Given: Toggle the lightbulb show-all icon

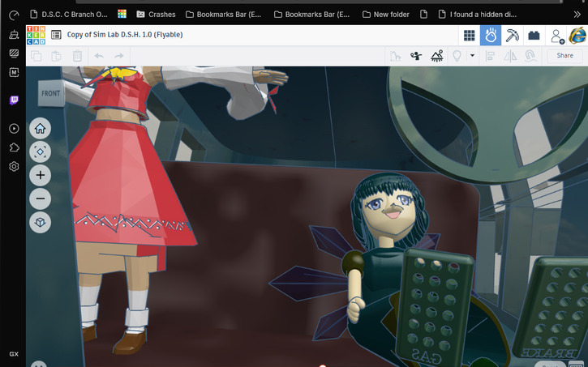Looking at the screenshot, I should click(x=457, y=56).
